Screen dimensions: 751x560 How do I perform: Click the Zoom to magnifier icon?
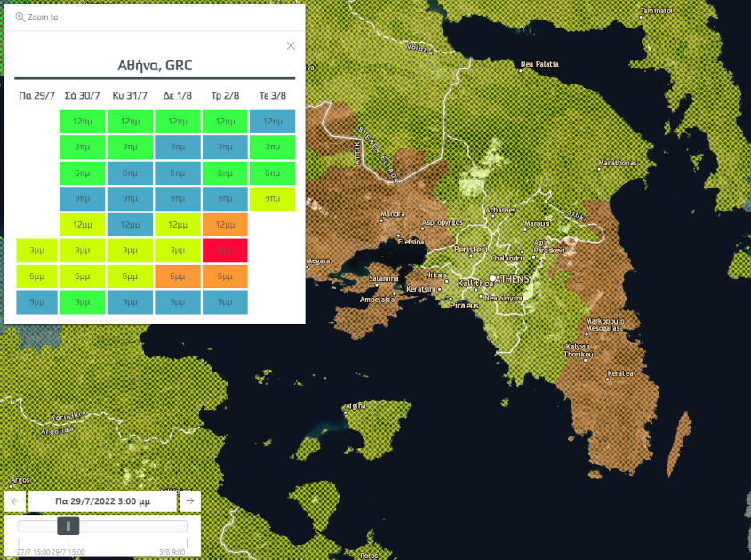tap(20, 17)
